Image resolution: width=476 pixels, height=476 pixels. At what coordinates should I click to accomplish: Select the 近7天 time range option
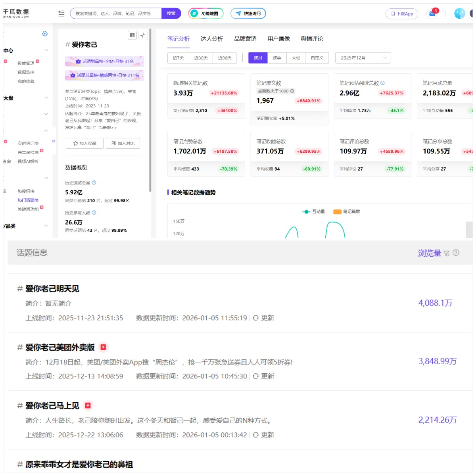click(x=178, y=58)
